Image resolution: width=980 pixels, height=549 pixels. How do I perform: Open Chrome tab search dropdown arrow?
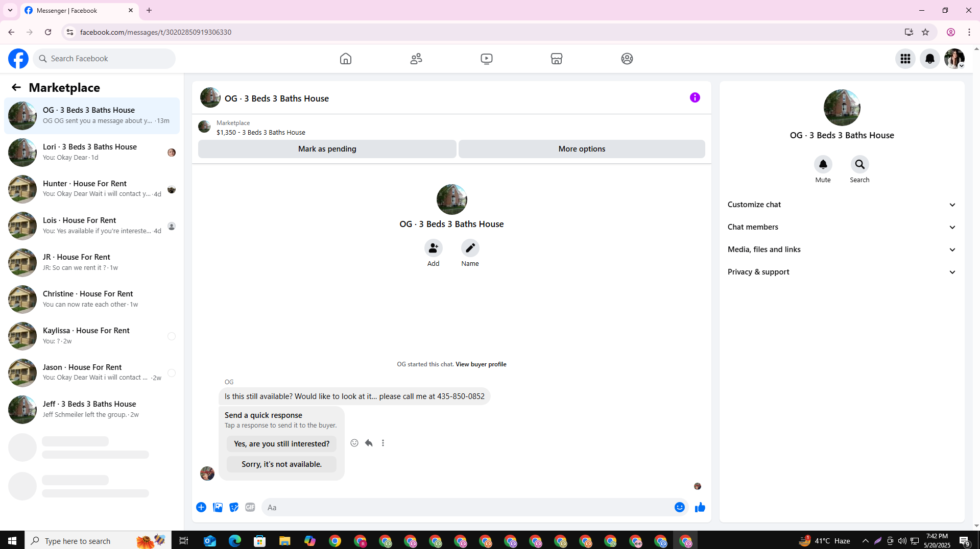(x=10, y=10)
